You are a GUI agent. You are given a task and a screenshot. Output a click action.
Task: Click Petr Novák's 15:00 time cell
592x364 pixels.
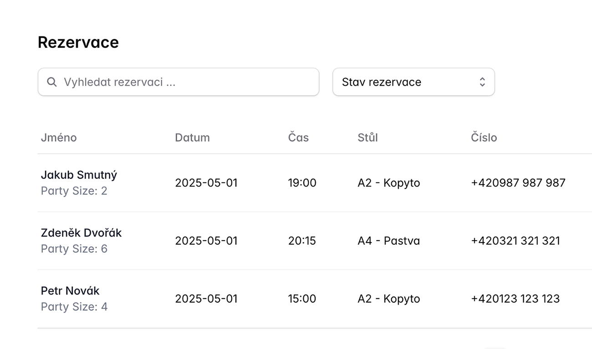pyautogui.click(x=302, y=298)
